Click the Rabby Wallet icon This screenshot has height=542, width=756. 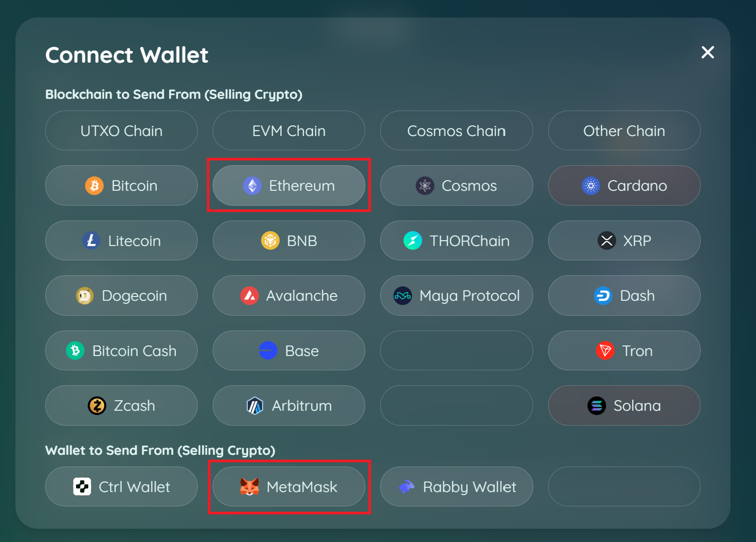[406, 487]
